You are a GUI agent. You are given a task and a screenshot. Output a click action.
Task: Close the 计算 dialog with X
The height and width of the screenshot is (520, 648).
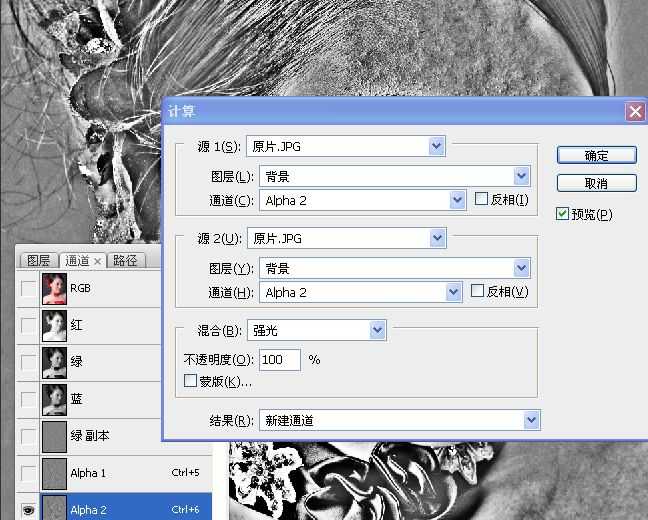(635, 111)
